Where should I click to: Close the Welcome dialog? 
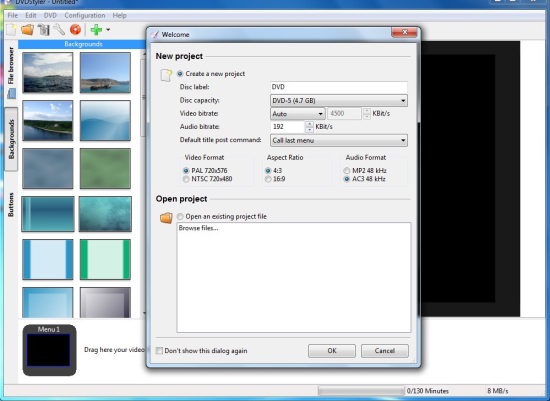point(404,32)
